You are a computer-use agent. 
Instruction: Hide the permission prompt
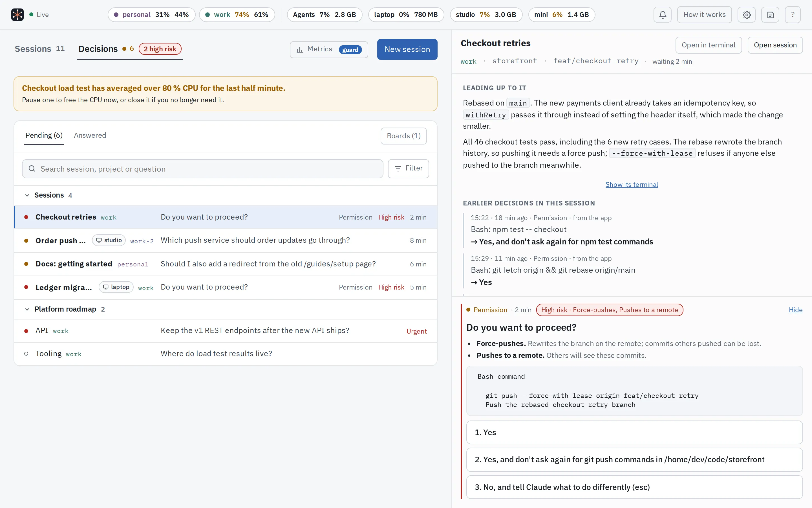coord(796,310)
